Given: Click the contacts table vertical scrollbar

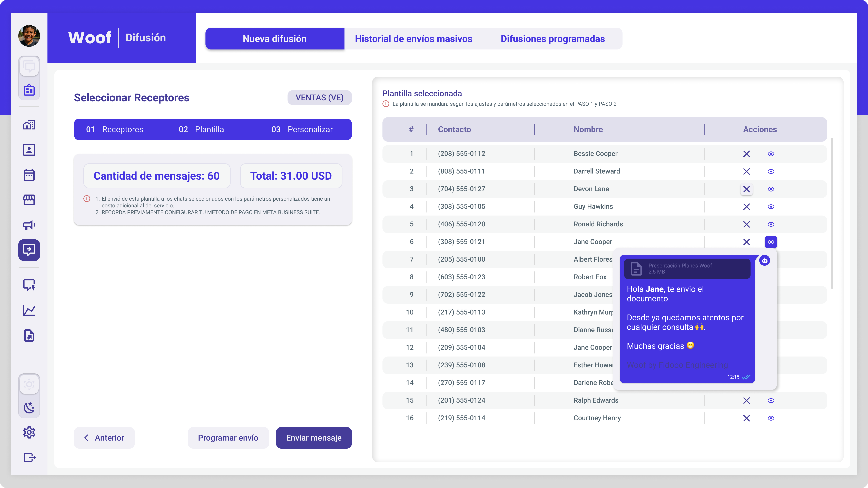Looking at the screenshot, I should point(832,213).
